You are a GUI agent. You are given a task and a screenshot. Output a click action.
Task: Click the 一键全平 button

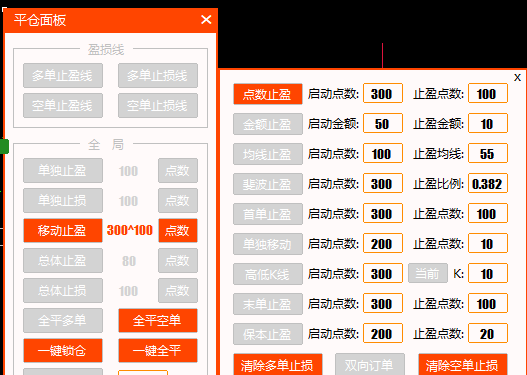click(158, 350)
